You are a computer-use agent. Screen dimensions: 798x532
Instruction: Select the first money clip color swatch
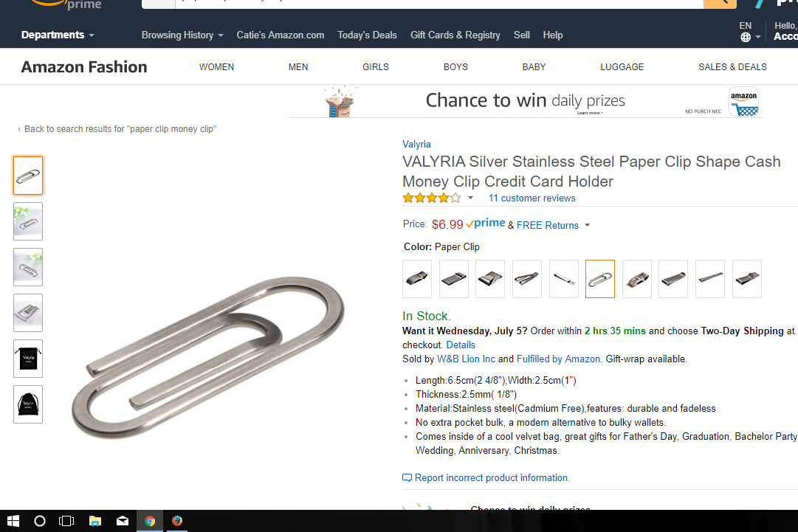point(417,279)
